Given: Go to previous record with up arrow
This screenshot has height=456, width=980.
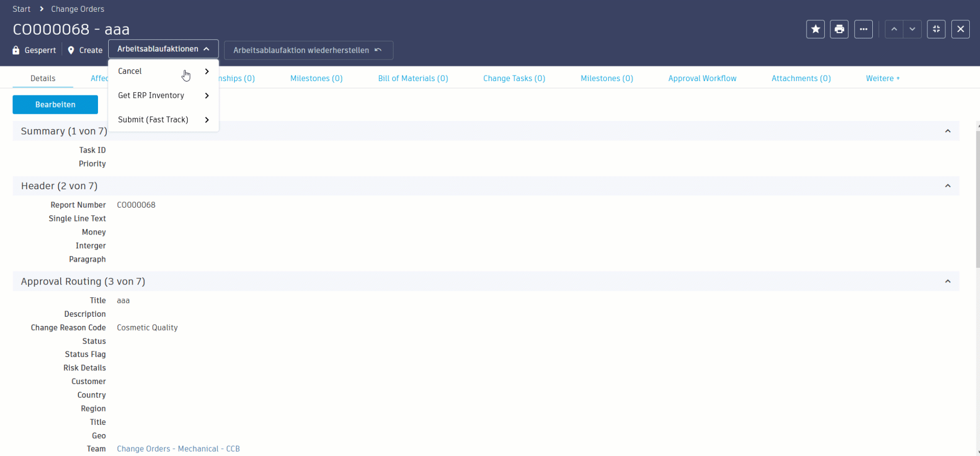Looking at the screenshot, I should [x=894, y=29].
